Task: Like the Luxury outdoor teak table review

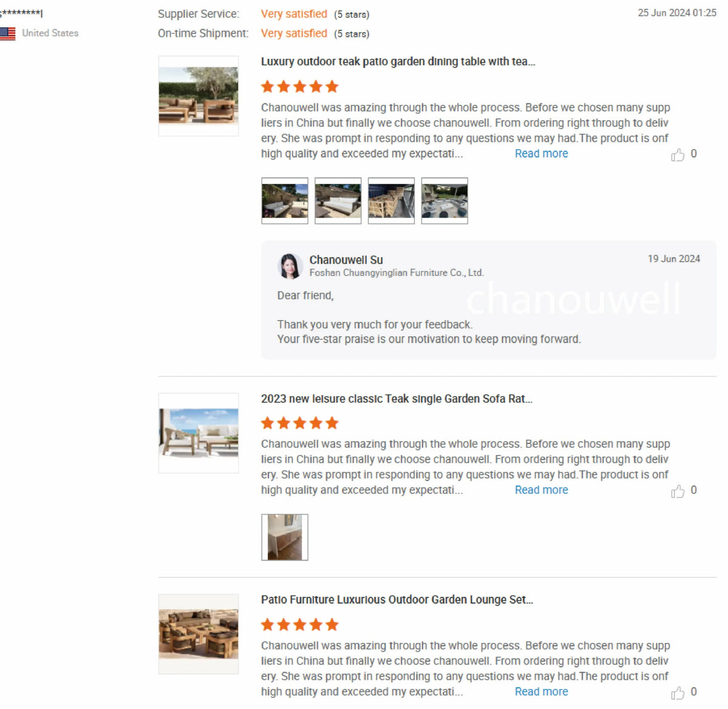Action: [x=678, y=155]
